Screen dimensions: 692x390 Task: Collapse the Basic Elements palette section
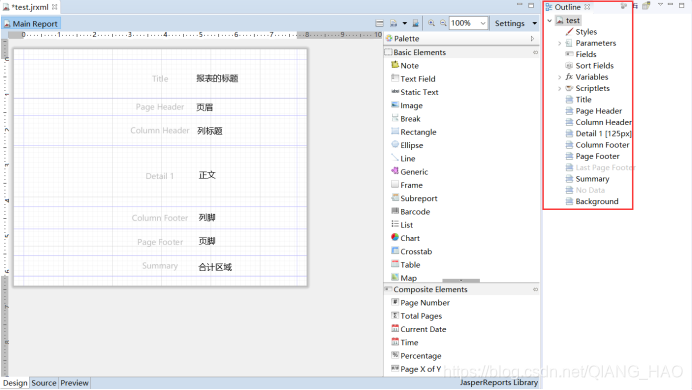(535, 52)
